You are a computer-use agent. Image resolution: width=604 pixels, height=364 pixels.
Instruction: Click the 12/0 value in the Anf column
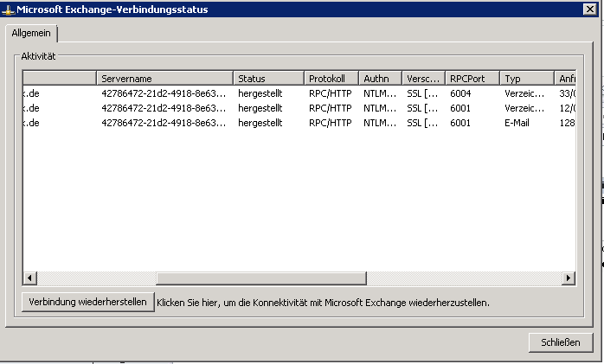coord(568,108)
